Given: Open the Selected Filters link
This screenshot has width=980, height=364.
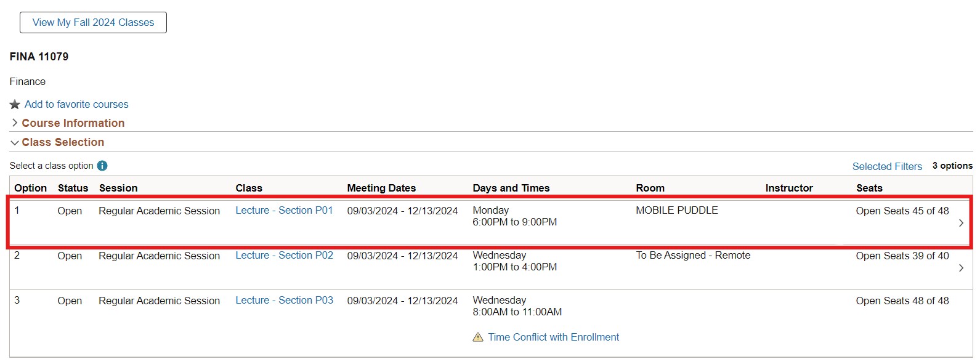Looking at the screenshot, I should pyautogui.click(x=886, y=166).
